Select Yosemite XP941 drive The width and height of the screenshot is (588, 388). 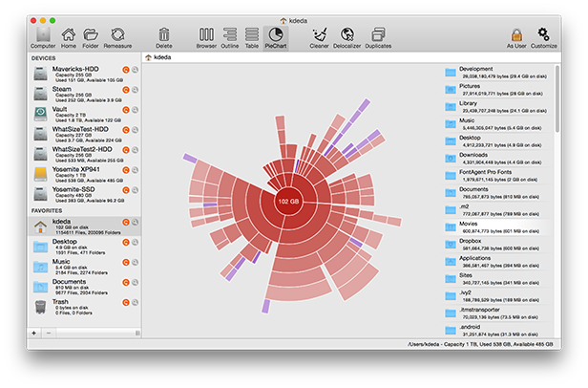coord(84,174)
